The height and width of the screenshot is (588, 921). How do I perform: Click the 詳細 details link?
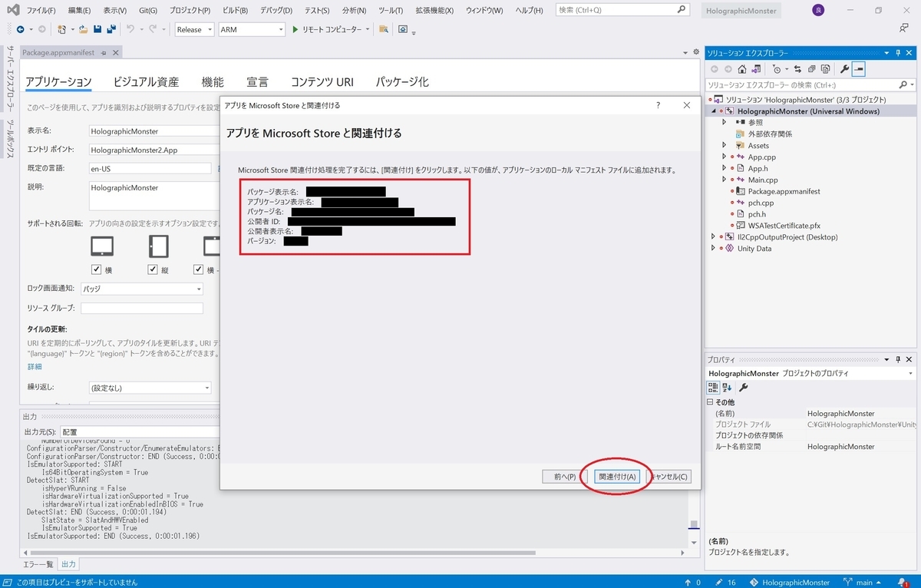click(x=35, y=367)
